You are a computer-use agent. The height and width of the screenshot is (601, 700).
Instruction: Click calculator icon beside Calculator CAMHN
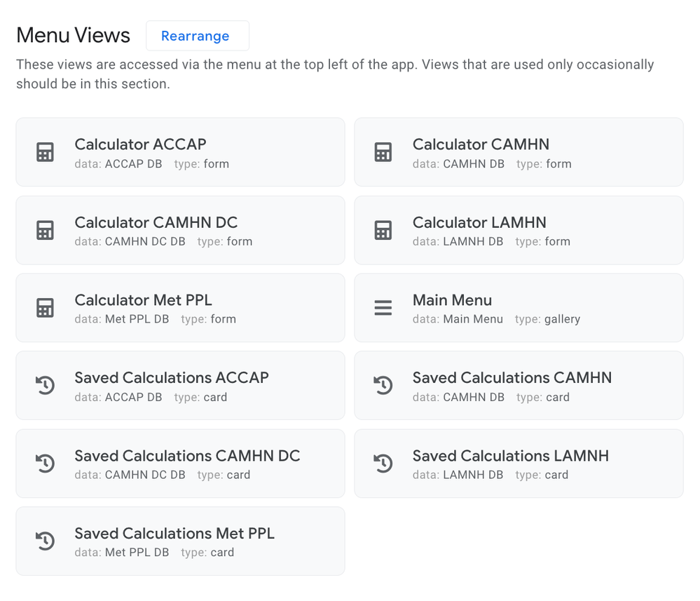tap(383, 152)
